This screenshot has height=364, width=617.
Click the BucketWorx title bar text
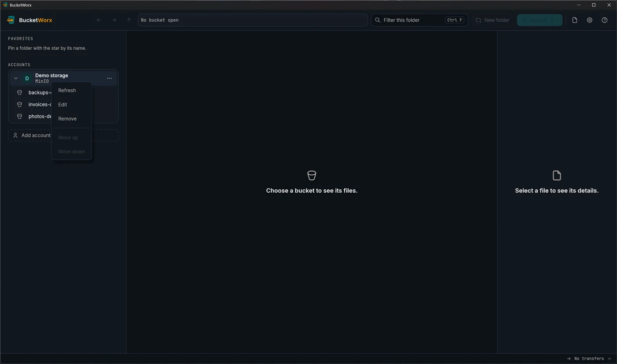tap(20, 5)
